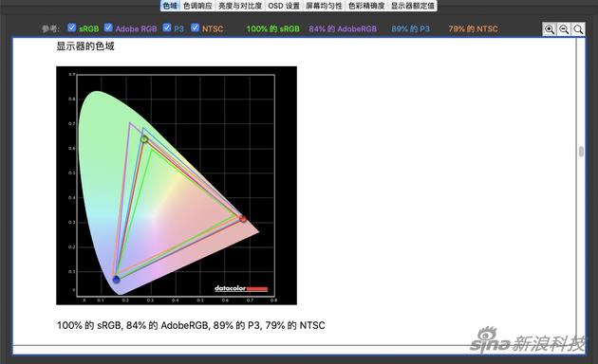The image size is (598, 364).
Task: Disable the P3 reference checkbox
Action: click(x=167, y=27)
